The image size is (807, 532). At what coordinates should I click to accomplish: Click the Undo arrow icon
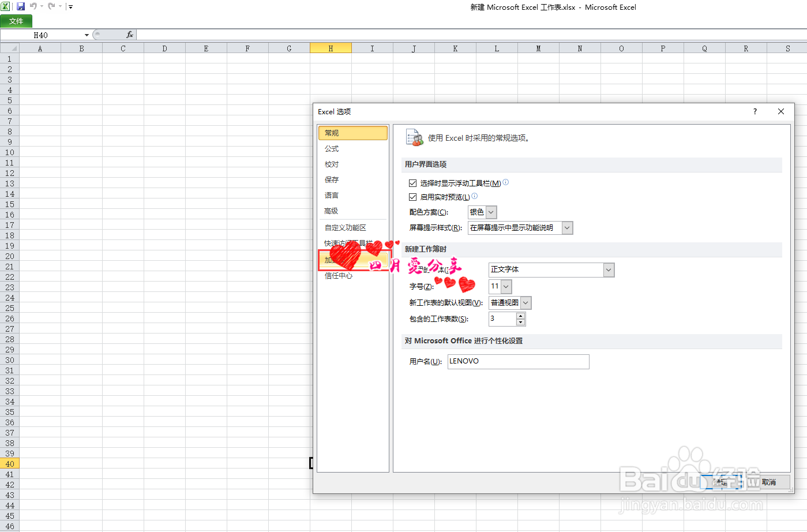tap(33, 6)
